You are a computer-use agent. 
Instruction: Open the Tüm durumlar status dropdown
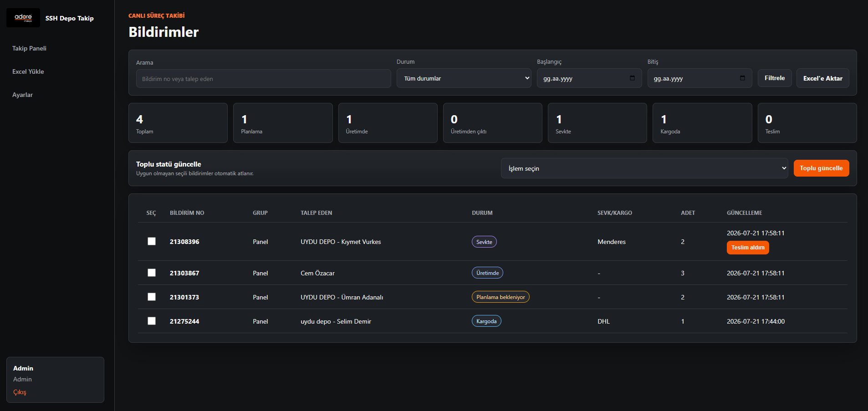[x=464, y=78]
